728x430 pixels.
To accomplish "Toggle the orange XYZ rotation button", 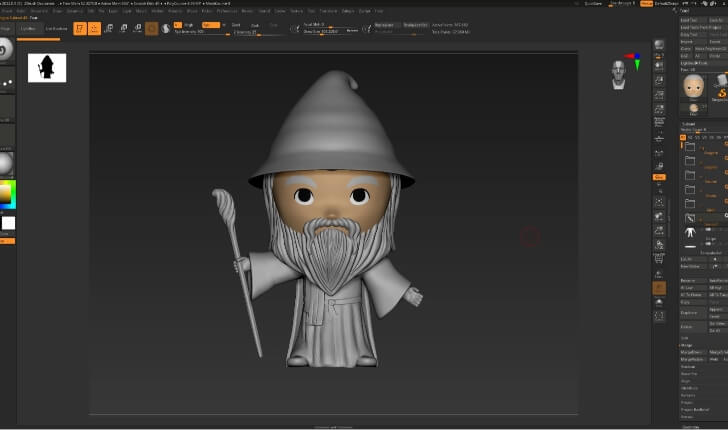I will pos(659,177).
